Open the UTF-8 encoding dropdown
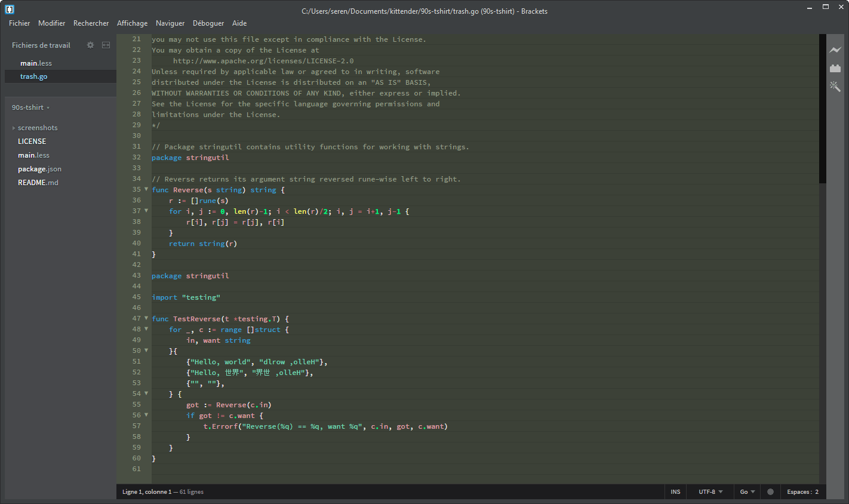Screen dimensions: 849x504 pos(710,492)
